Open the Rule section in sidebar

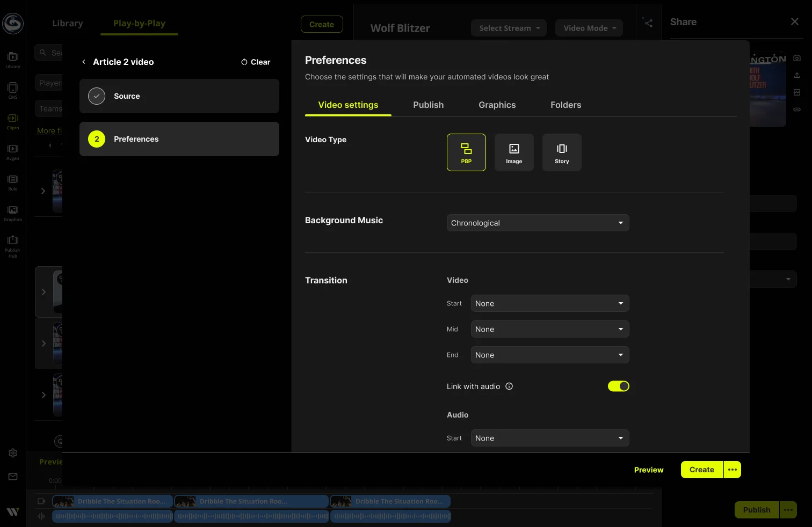click(13, 182)
